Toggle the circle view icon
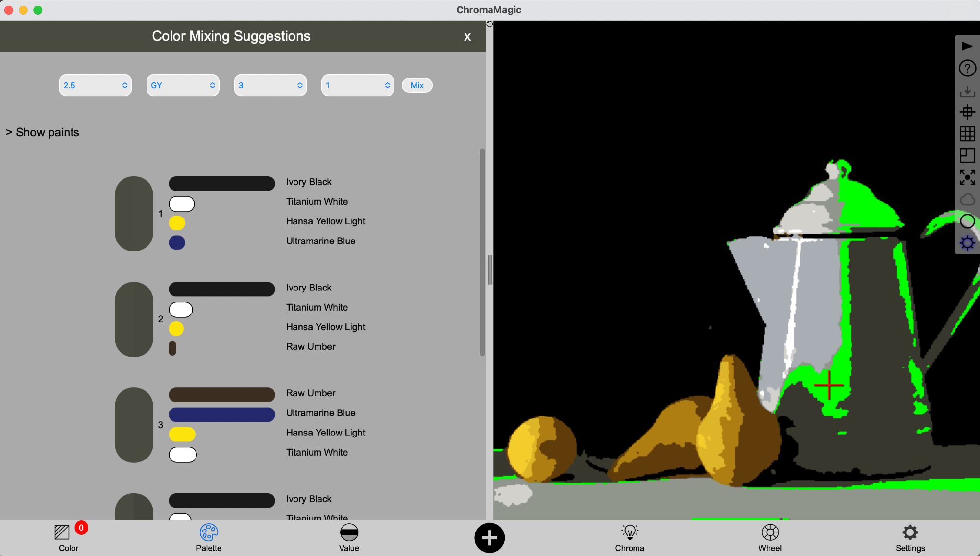The width and height of the screenshot is (980, 556). [967, 221]
